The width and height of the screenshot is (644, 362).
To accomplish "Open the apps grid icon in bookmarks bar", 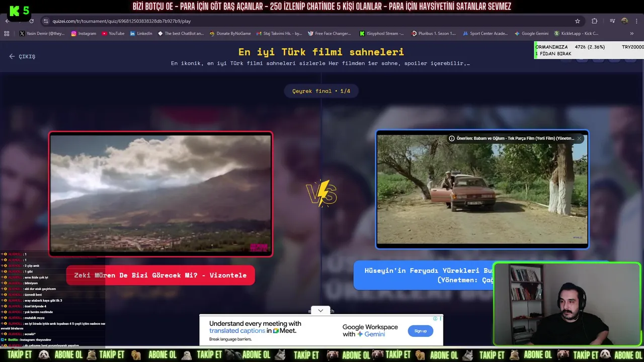I will [7, 34].
